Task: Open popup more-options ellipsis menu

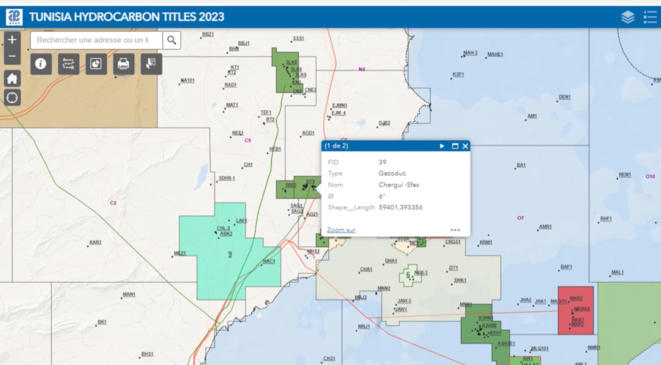Action: click(x=455, y=230)
